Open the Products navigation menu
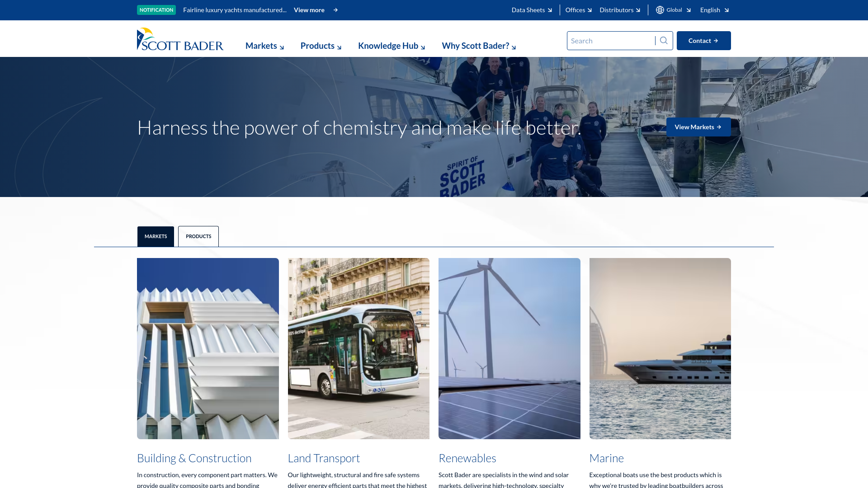Screen dimensions: 868x488 [x=321, y=46]
